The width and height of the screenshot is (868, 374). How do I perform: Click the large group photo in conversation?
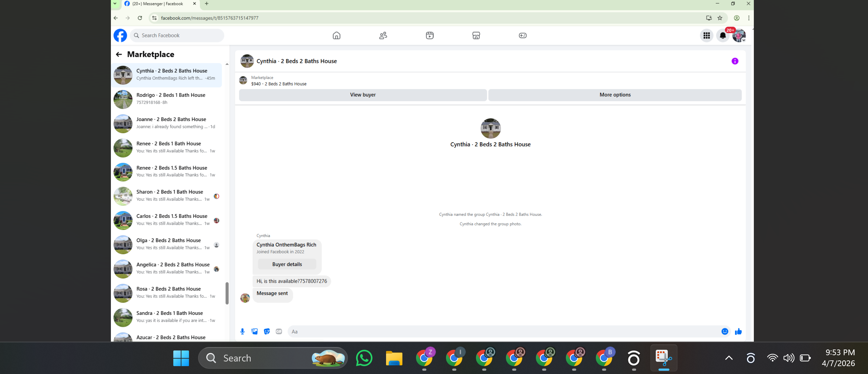(x=490, y=128)
